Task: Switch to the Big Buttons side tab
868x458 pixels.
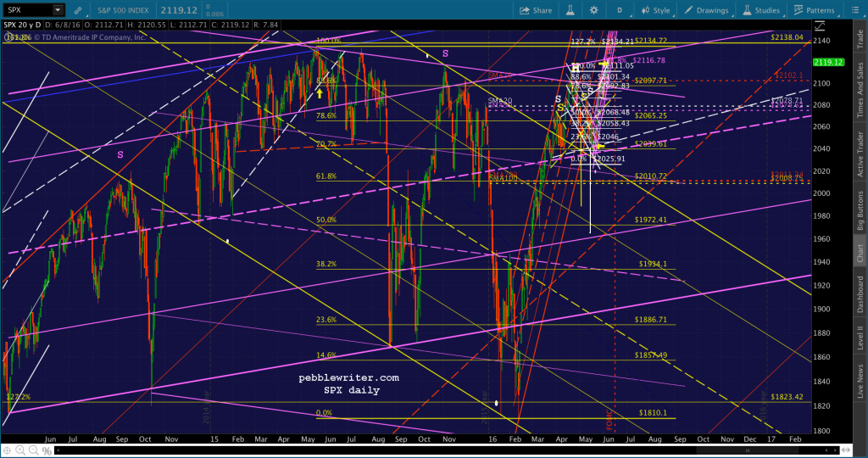Action: pos(860,210)
